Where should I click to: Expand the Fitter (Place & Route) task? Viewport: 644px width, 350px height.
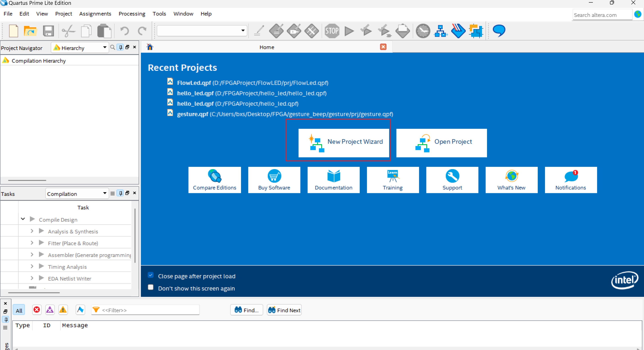(32, 243)
